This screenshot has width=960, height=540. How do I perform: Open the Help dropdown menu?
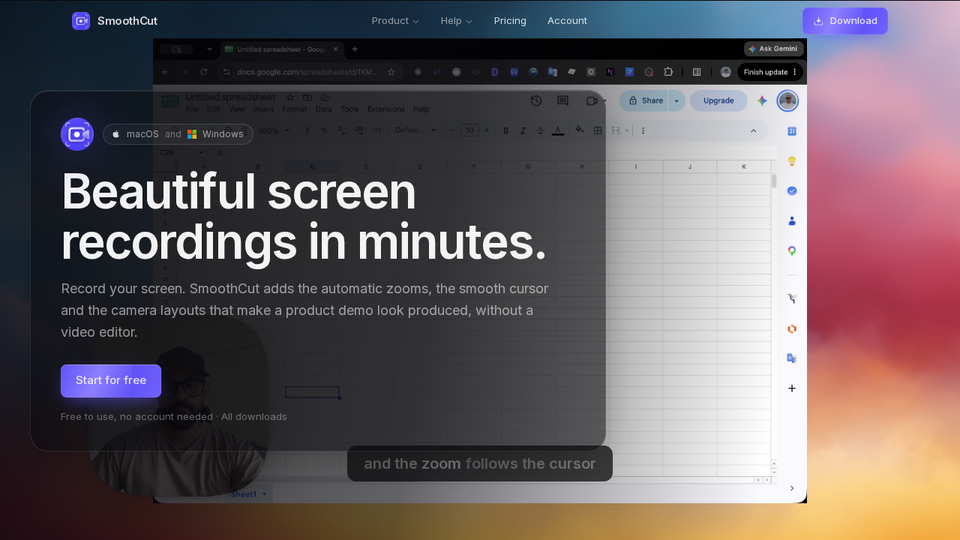(x=456, y=21)
